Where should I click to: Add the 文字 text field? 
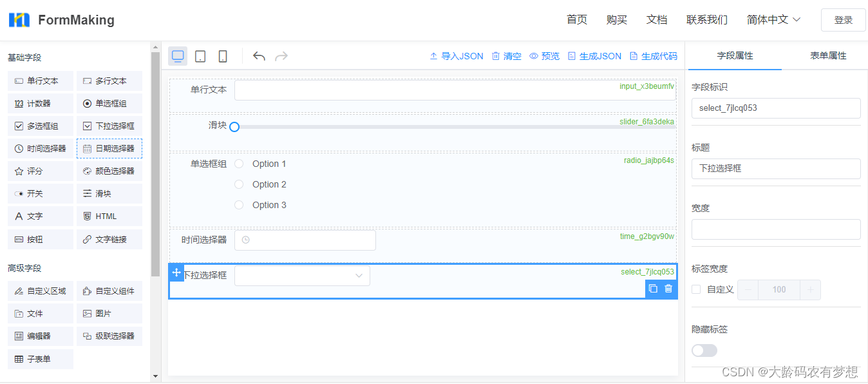tap(41, 216)
